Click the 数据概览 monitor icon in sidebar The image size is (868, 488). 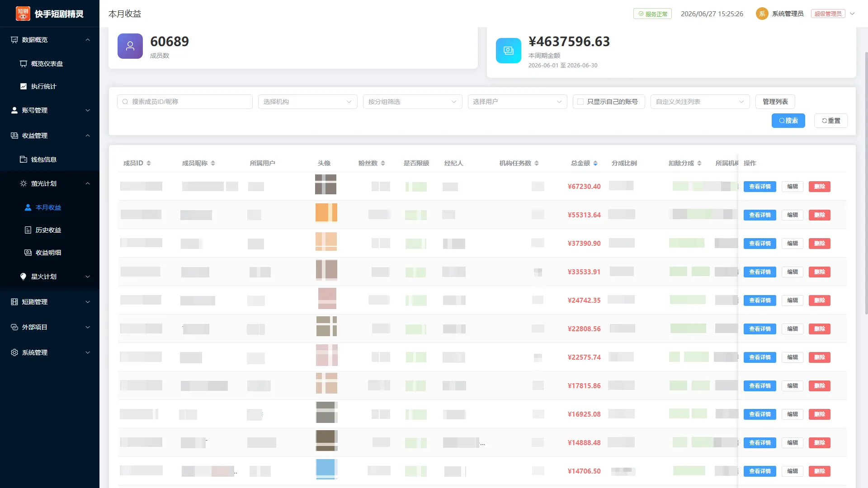pyautogui.click(x=14, y=40)
